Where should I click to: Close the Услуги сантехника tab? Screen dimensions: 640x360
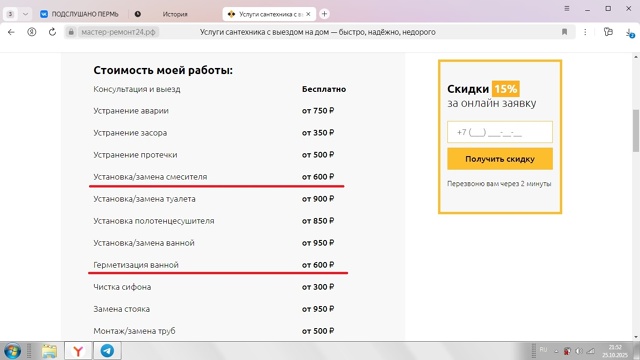click(308, 14)
